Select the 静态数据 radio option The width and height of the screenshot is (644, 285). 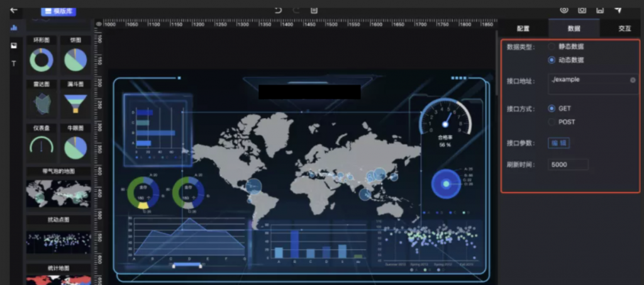coord(552,47)
